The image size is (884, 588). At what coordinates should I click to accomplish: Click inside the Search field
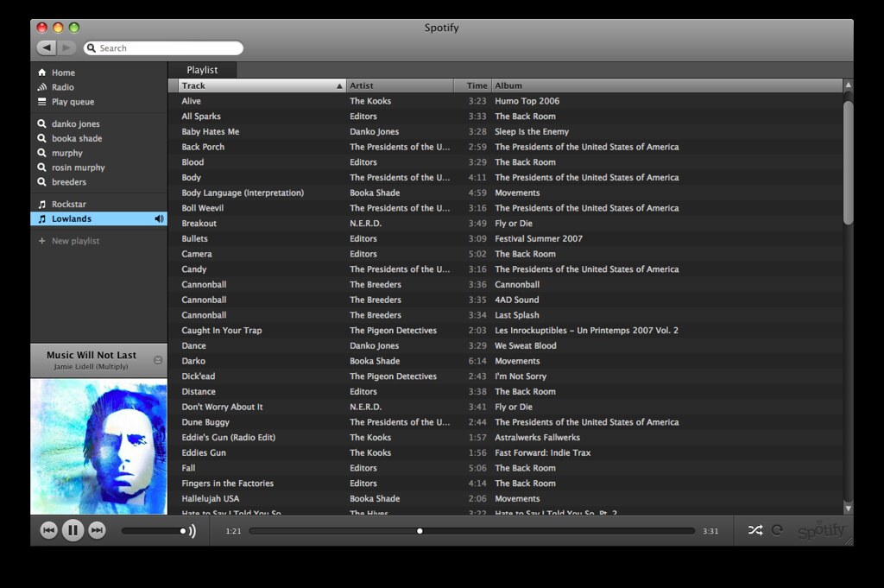(x=164, y=47)
